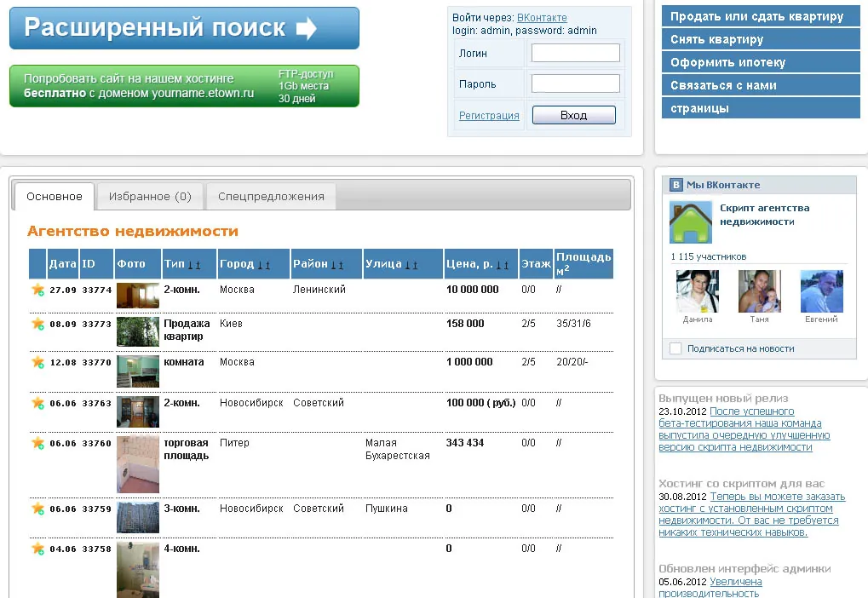This screenshot has width=868, height=598.
Task: Open Евгений's avatar in VK widget
Action: point(822,291)
